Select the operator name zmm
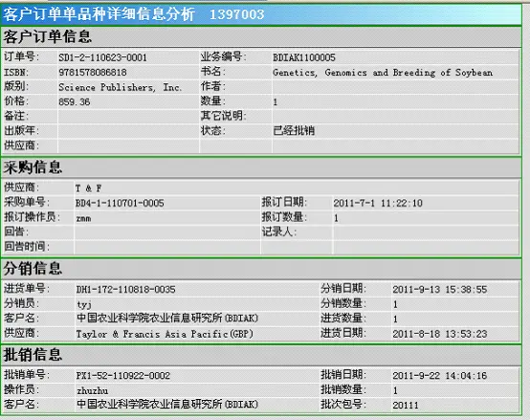 click(x=83, y=218)
